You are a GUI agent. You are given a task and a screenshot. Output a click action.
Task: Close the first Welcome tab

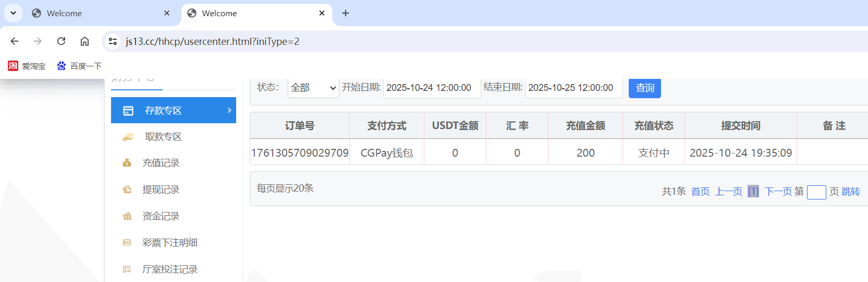167,13
